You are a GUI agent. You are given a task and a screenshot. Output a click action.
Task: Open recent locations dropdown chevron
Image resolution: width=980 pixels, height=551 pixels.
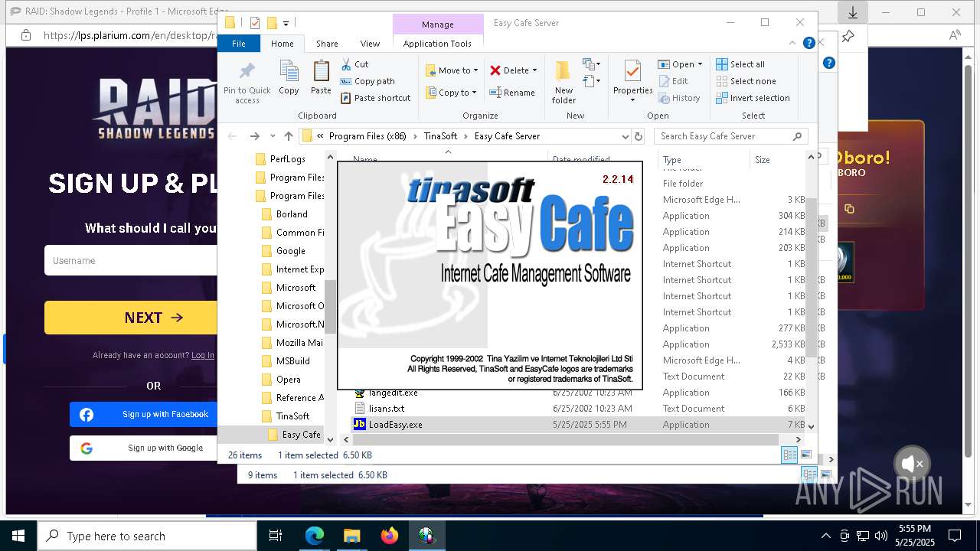tap(273, 136)
